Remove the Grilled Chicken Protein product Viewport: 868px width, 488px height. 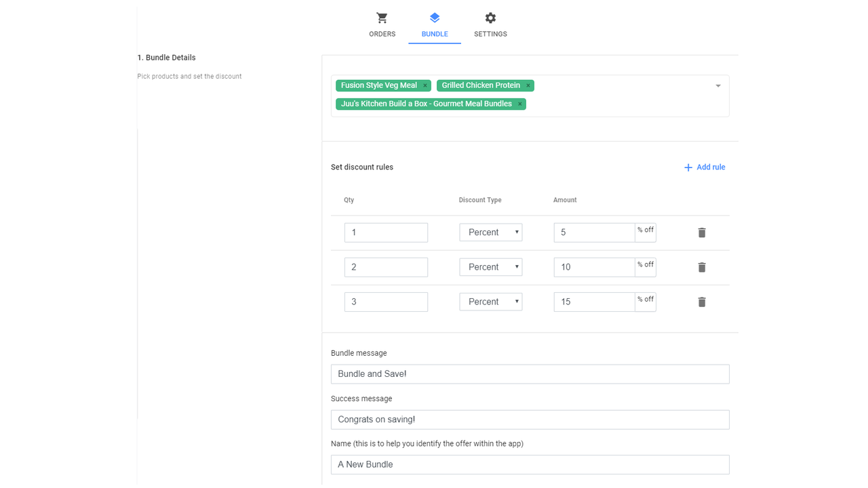pyautogui.click(x=528, y=85)
